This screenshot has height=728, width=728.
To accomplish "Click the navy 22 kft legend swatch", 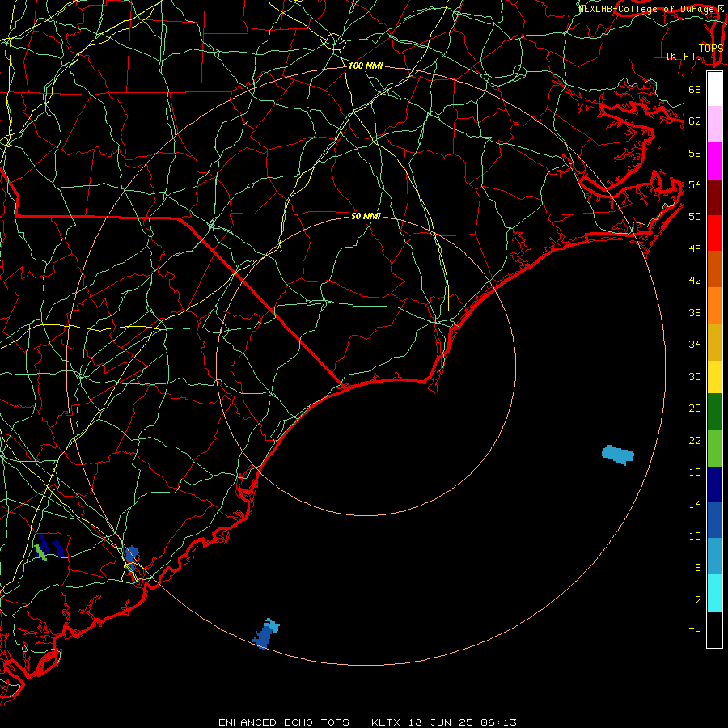I will [714, 485].
